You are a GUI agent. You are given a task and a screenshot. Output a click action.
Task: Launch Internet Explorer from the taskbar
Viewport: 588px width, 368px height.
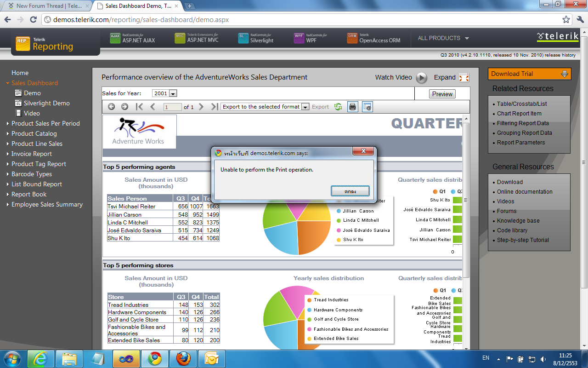coord(40,358)
